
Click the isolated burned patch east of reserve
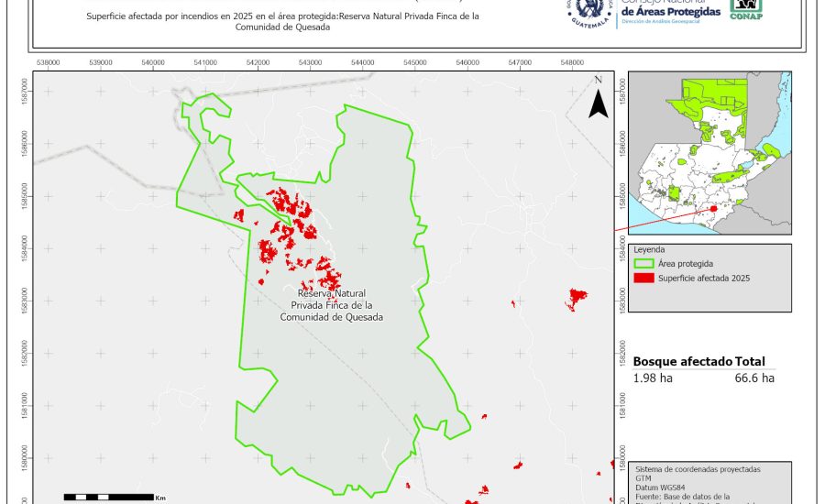[577, 296]
